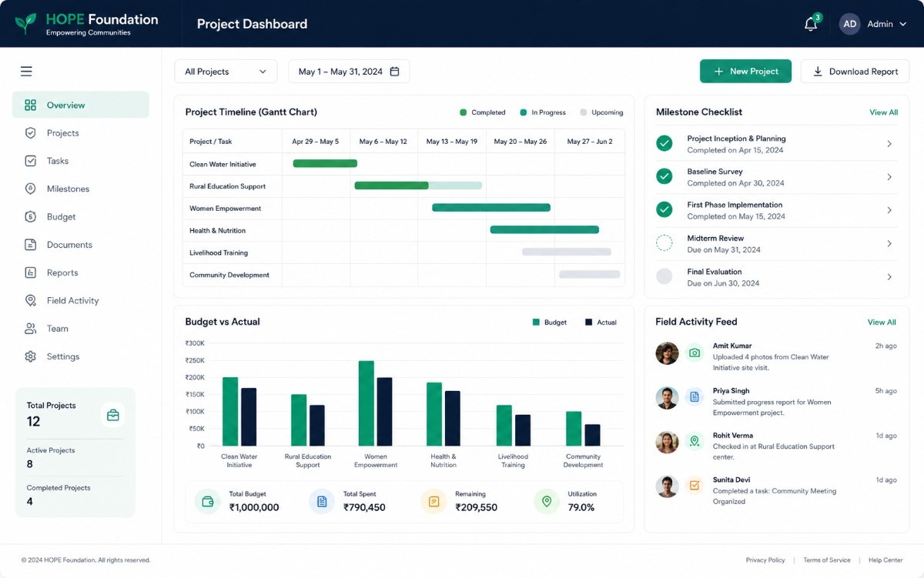Click the Settings gear icon

31,356
